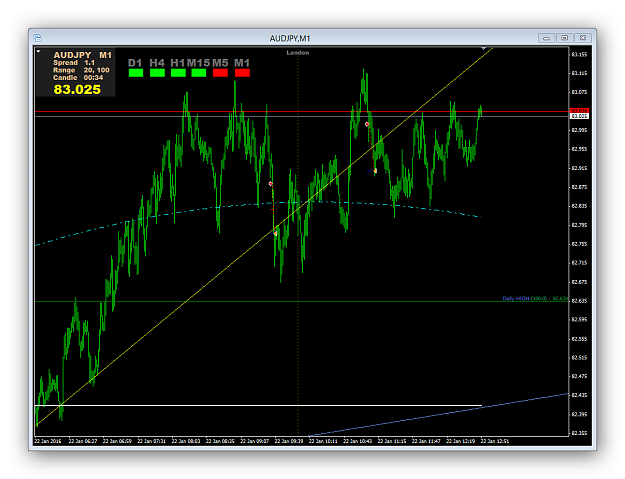Click the yellow 83.025 price readout
Image resolution: width=625 pixels, height=479 pixels.
(x=77, y=89)
